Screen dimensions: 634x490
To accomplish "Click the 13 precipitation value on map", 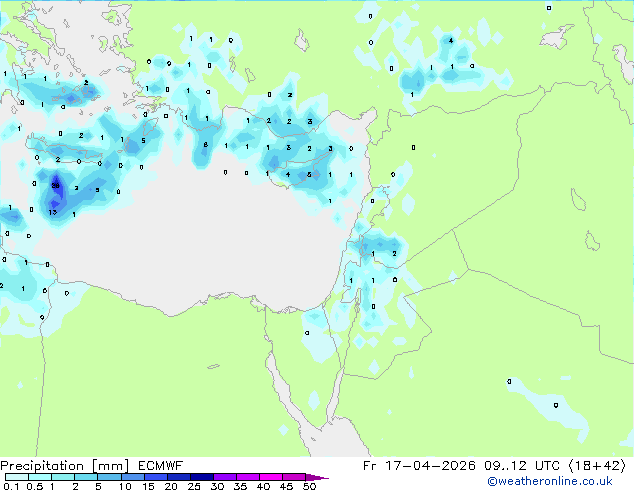I will (53, 212).
